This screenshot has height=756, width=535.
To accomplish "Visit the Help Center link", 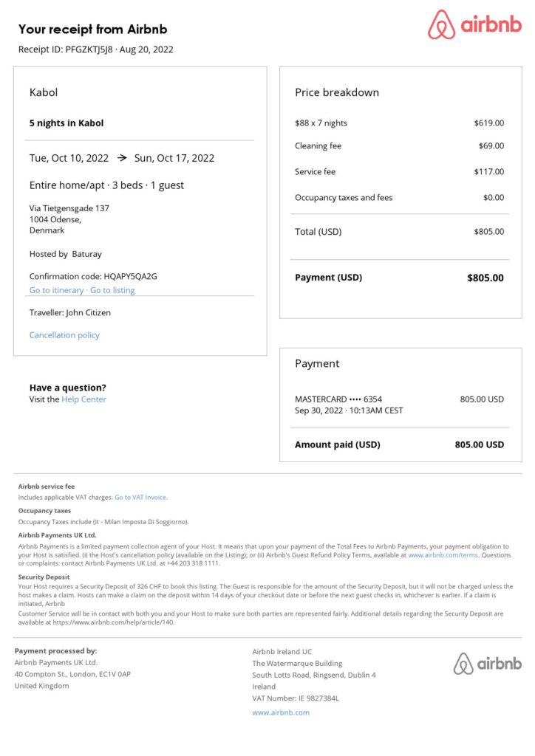I will click(x=84, y=399).
